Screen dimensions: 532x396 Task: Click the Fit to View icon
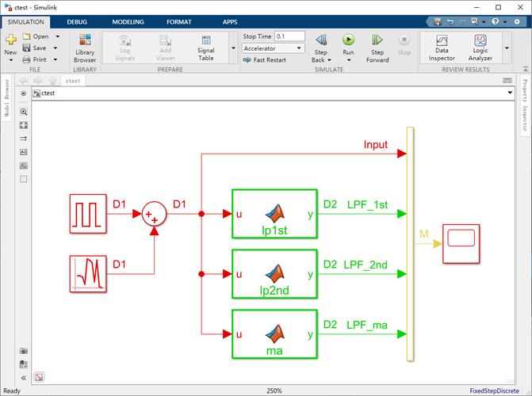(x=24, y=125)
